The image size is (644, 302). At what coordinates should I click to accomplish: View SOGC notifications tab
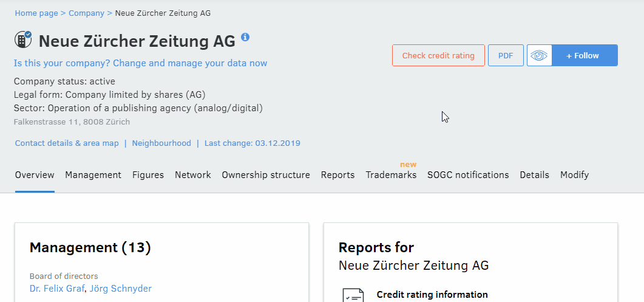point(468,175)
